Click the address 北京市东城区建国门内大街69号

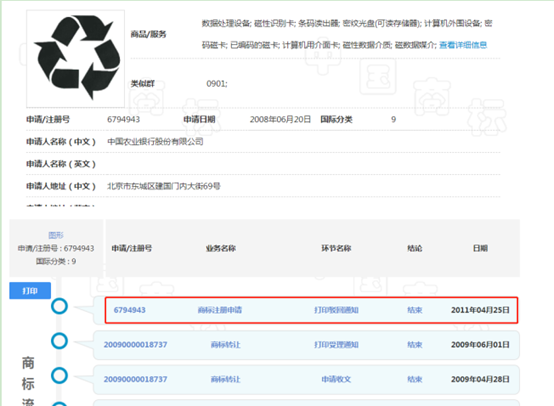(x=164, y=186)
